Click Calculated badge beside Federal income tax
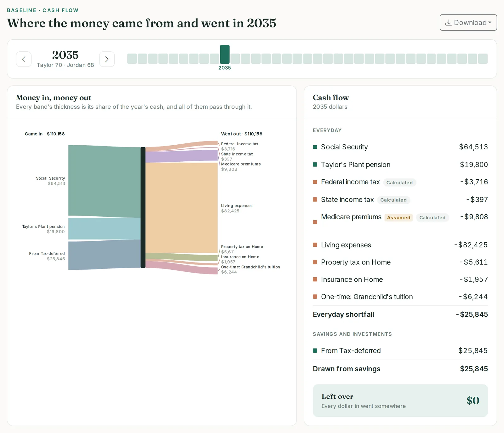The image size is (504, 433). (x=399, y=182)
